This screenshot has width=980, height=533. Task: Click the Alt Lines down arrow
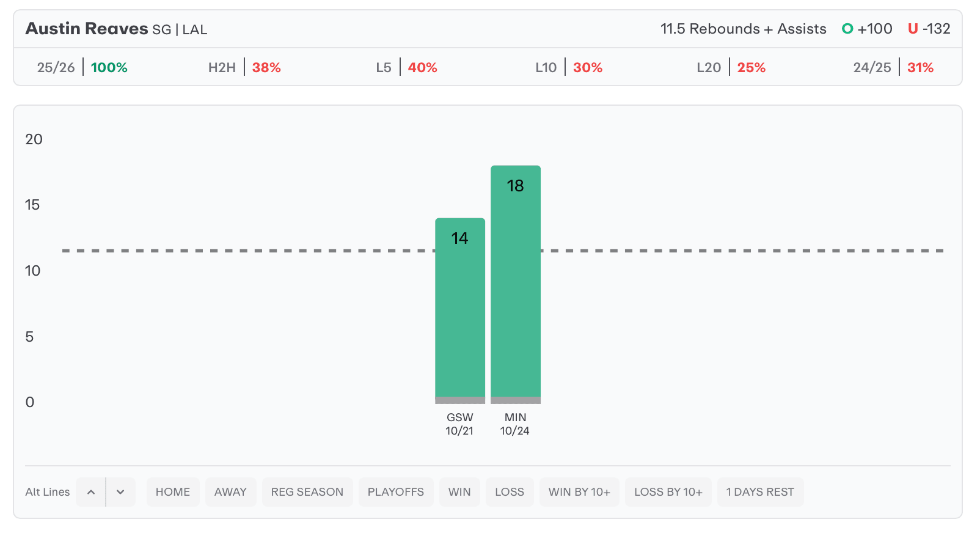click(x=120, y=492)
